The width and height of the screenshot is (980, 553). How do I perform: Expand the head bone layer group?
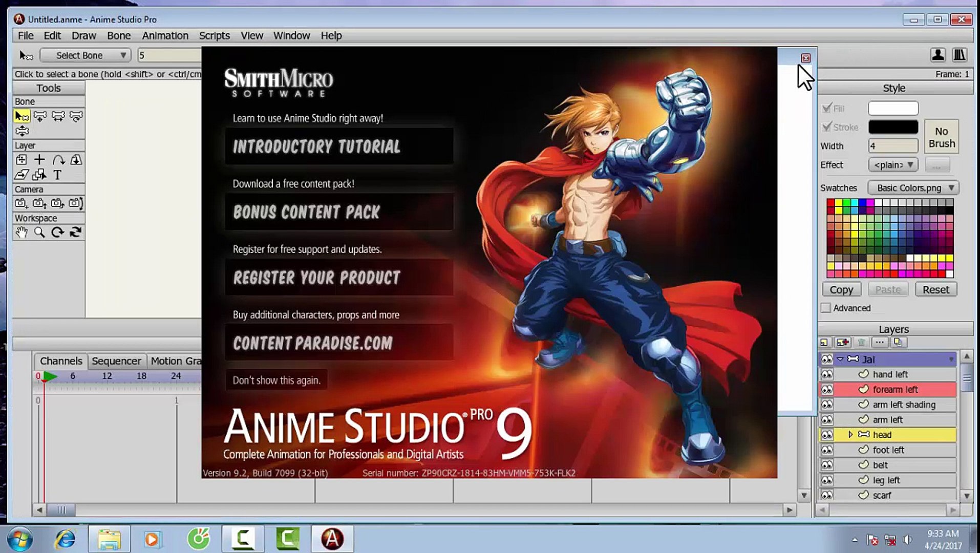coord(850,435)
